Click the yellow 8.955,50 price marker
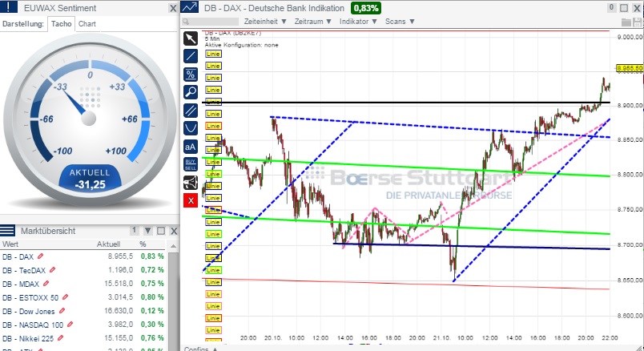Screen dimensions: 644x351 630,68
